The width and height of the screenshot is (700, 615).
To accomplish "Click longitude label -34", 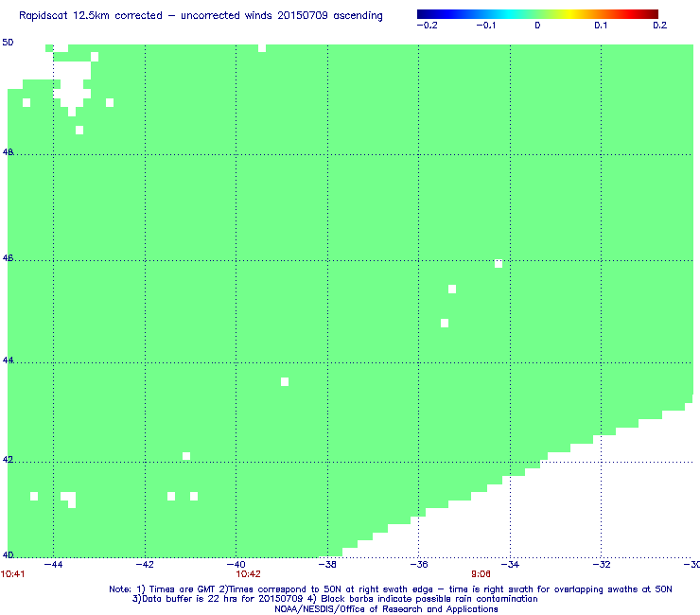I will pyautogui.click(x=510, y=565).
